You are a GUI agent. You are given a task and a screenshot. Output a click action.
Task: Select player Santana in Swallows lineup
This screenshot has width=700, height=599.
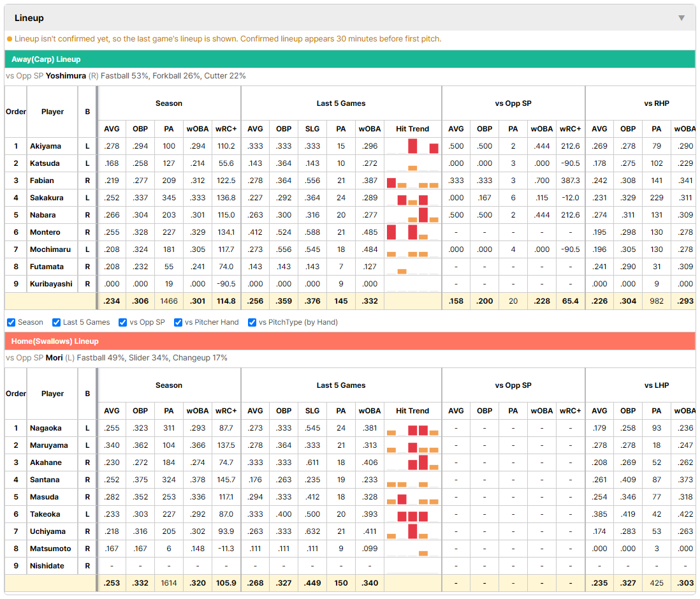coord(45,480)
